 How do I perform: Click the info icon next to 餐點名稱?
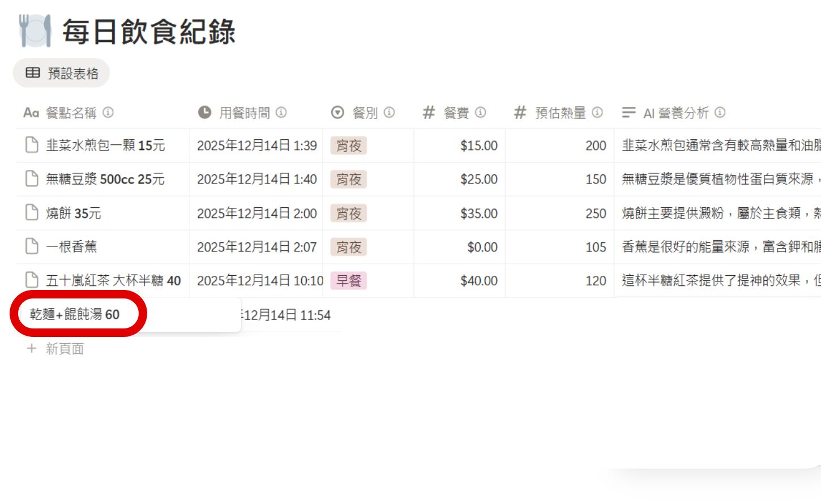108,113
